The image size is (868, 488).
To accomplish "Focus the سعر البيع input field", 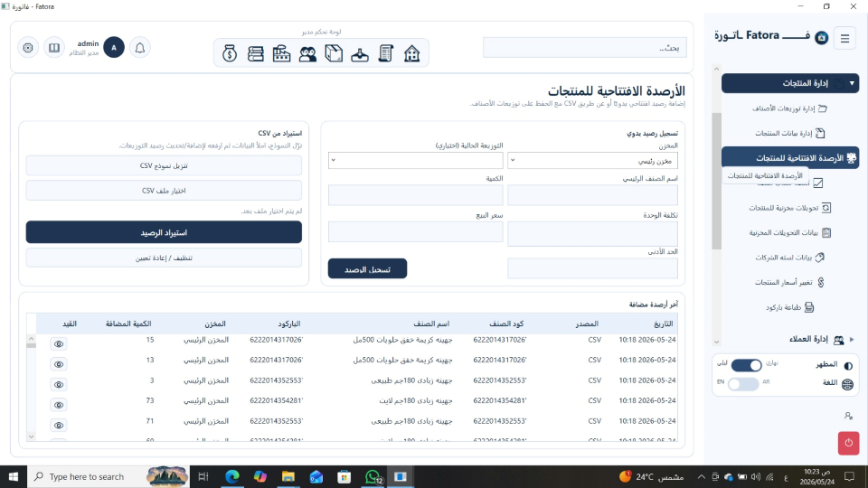I will pos(415,232).
